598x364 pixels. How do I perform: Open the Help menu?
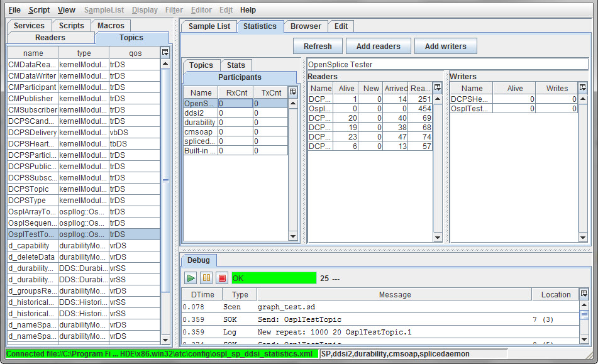[x=248, y=10]
